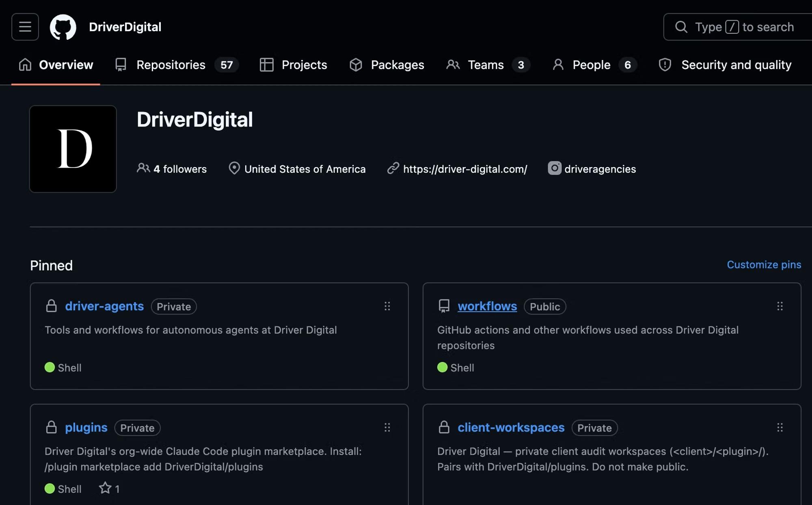The image size is (812, 505).
Task: Click the DriverDigital D avatar image
Action: 73,149
